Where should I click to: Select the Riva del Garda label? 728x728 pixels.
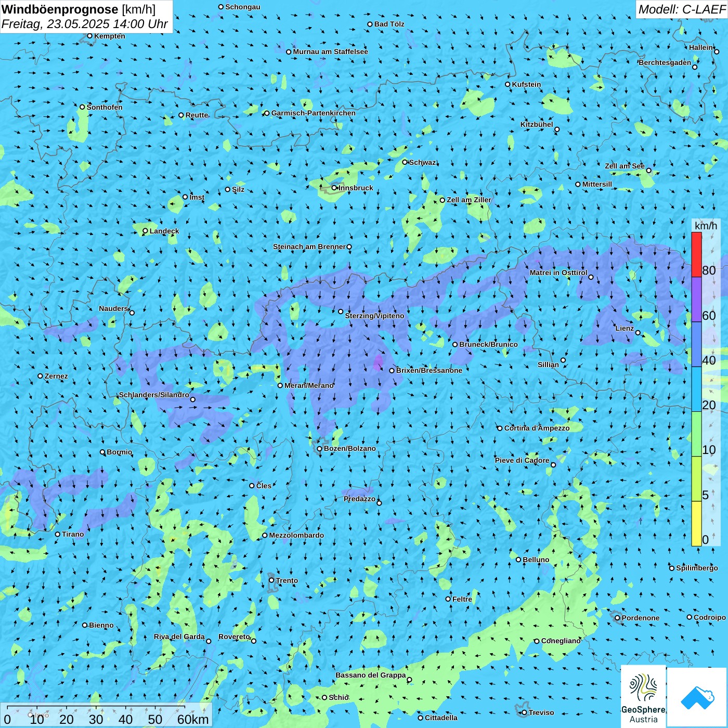(179, 636)
